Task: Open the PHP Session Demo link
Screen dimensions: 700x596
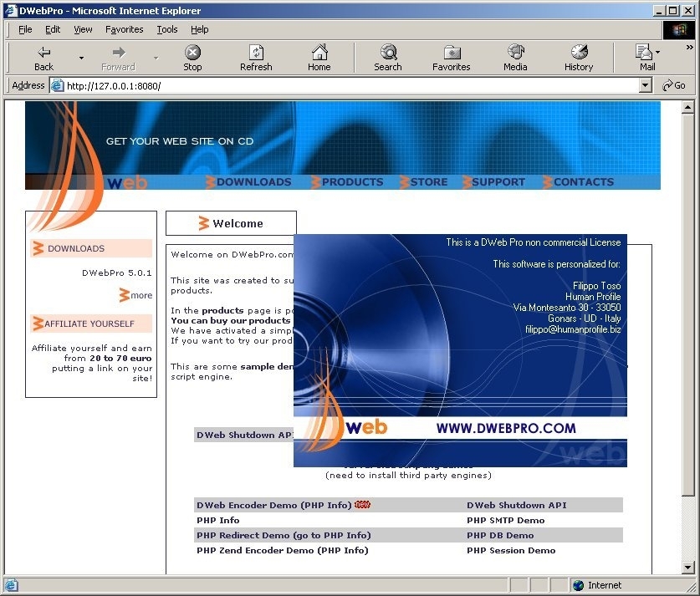Action: pyautogui.click(x=511, y=551)
